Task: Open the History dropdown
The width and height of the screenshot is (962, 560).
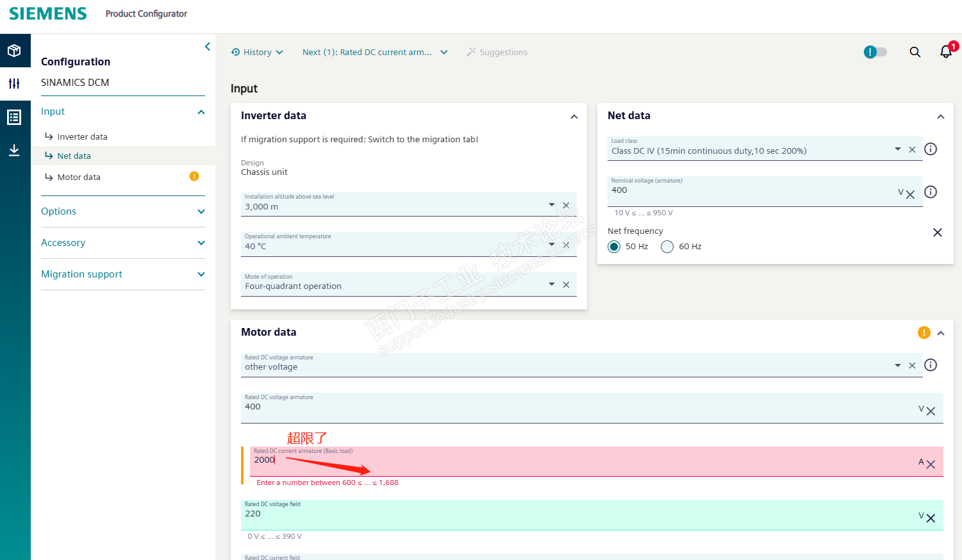Action: [x=257, y=53]
